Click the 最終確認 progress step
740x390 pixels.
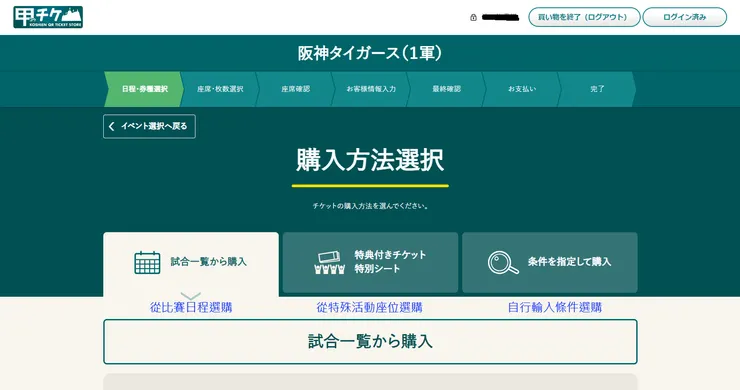pyautogui.click(x=446, y=89)
